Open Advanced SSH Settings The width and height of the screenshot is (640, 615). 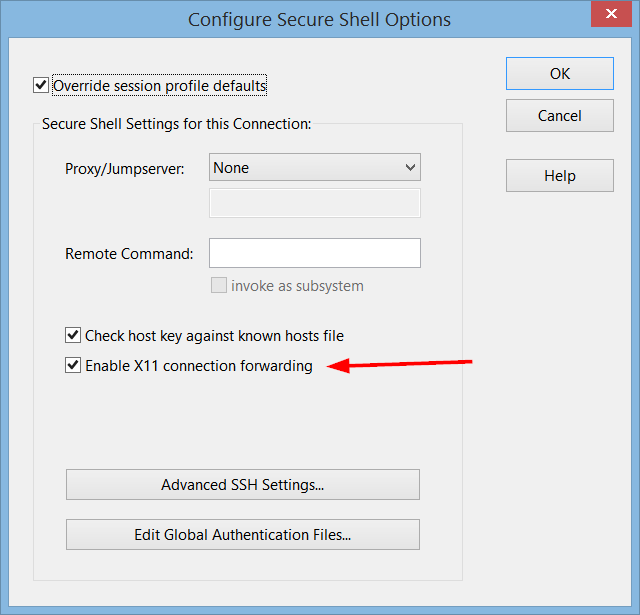(x=243, y=485)
